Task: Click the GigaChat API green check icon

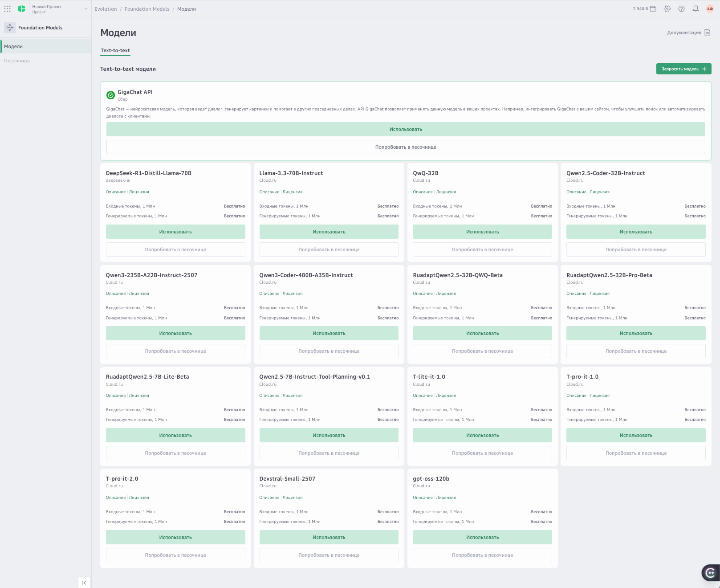Action: 111,95
